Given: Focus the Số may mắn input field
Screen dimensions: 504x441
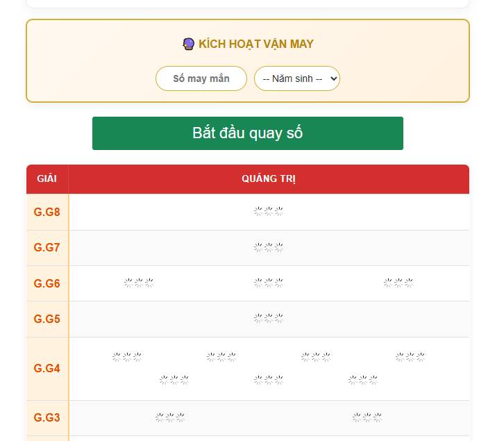Looking at the screenshot, I should (201, 78).
